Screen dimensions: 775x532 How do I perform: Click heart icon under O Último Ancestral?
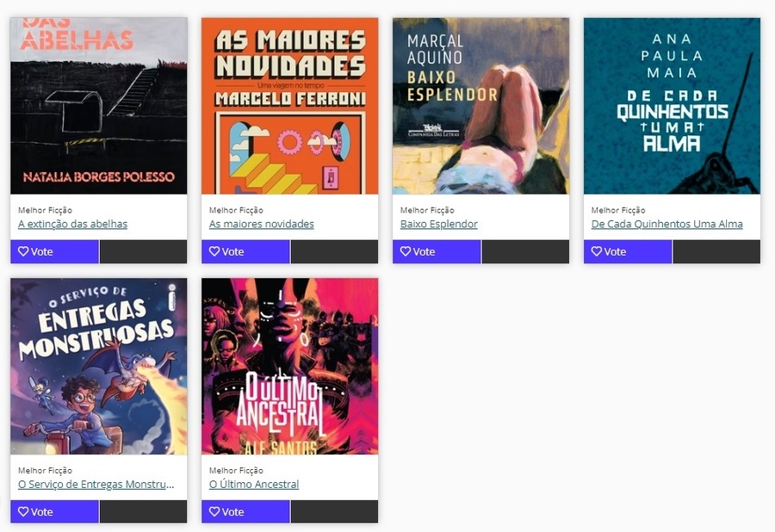214,511
